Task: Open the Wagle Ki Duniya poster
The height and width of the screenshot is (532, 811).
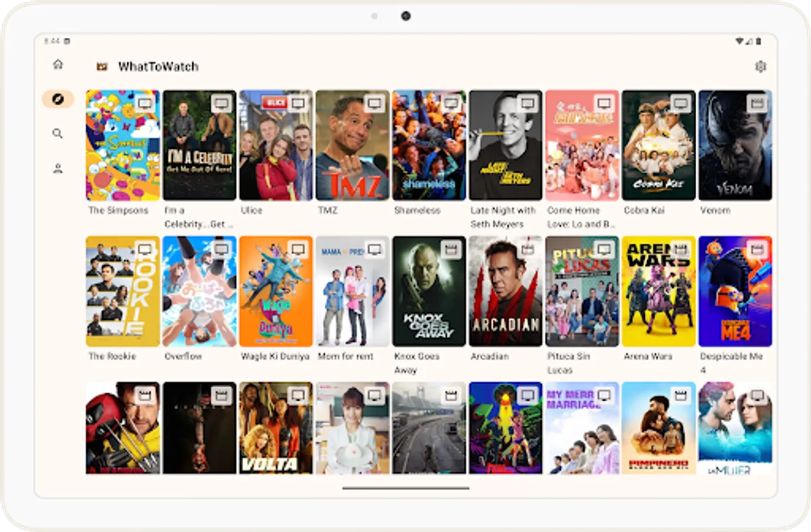Action: click(x=276, y=291)
